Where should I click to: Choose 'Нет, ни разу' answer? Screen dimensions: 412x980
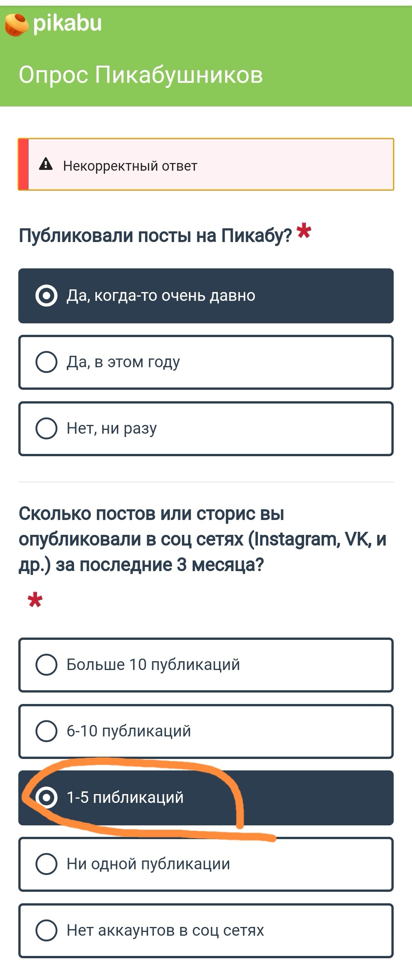(x=206, y=429)
